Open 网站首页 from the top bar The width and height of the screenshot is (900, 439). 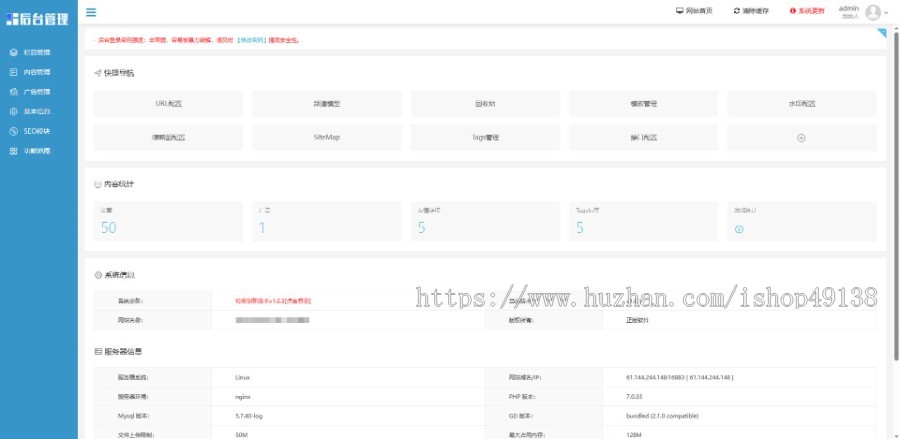(694, 11)
